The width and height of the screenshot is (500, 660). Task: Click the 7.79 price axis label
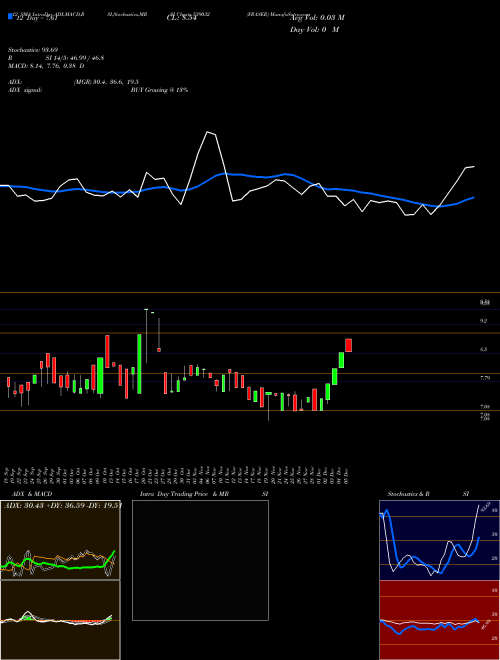click(485, 378)
